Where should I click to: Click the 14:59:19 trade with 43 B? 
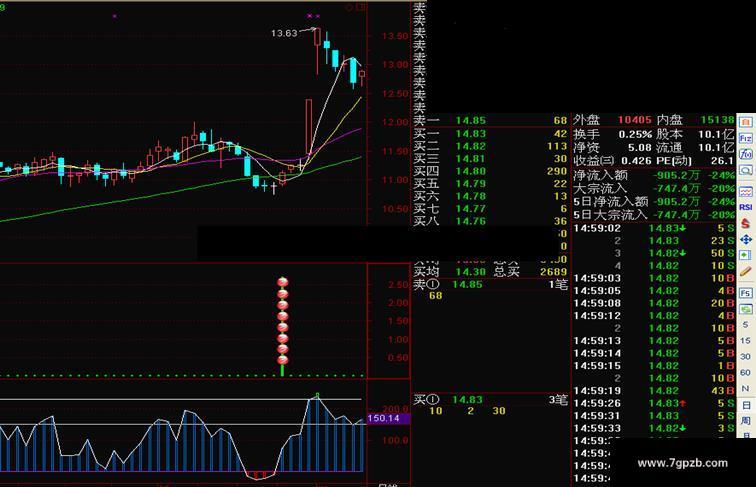(x=654, y=391)
